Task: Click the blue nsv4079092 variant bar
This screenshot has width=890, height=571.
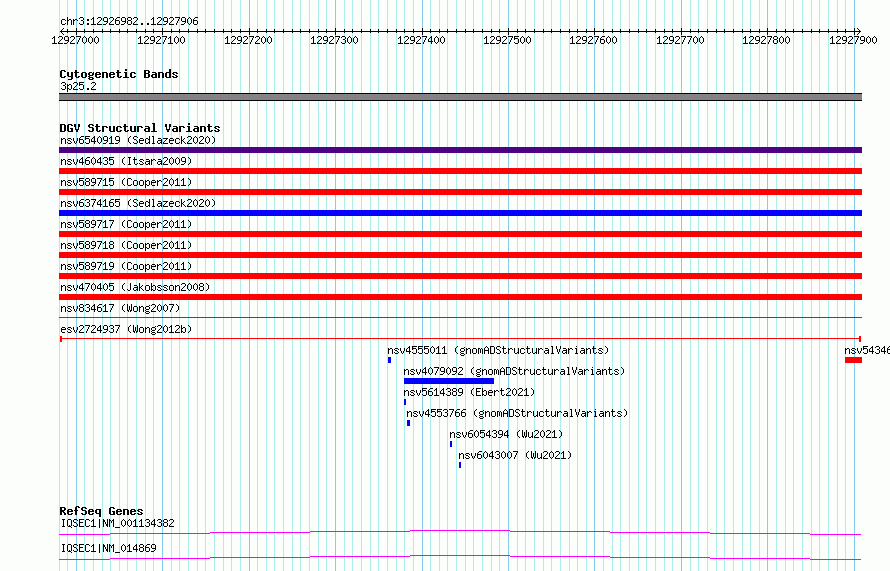Action: [x=448, y=381]
